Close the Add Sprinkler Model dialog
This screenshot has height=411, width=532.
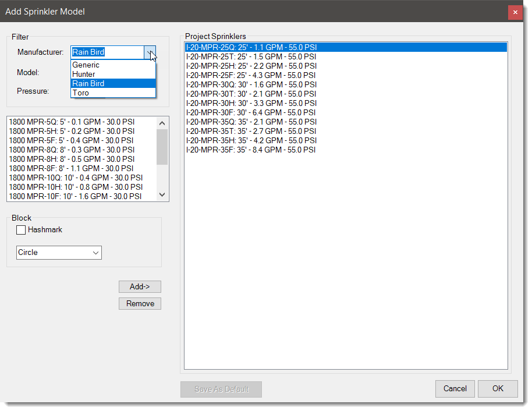tap(515, 12)
